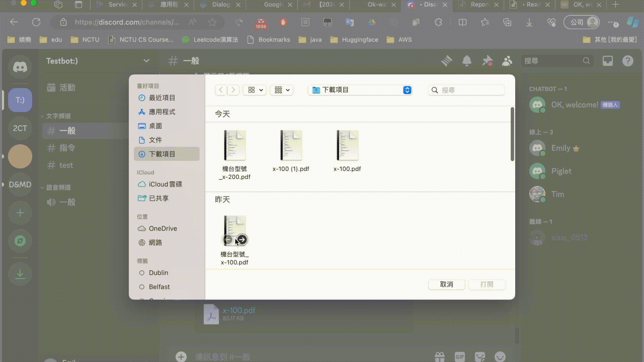Toggle the member list icon

[x=507, y=61]
